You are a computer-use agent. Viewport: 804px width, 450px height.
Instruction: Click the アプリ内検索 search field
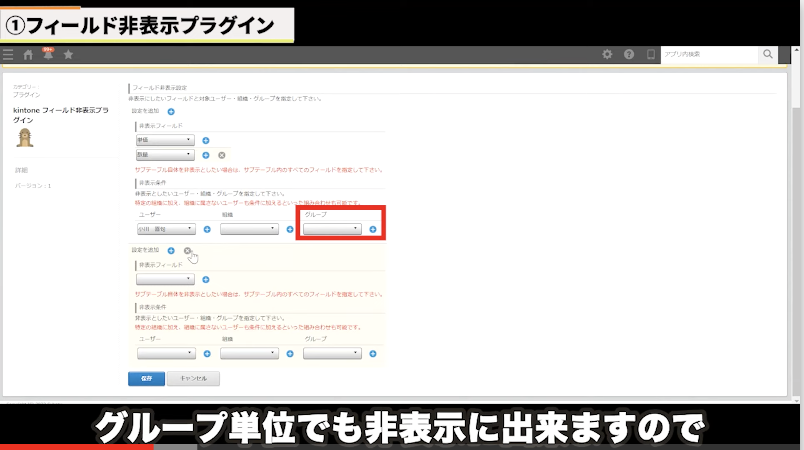click(709, 55)
